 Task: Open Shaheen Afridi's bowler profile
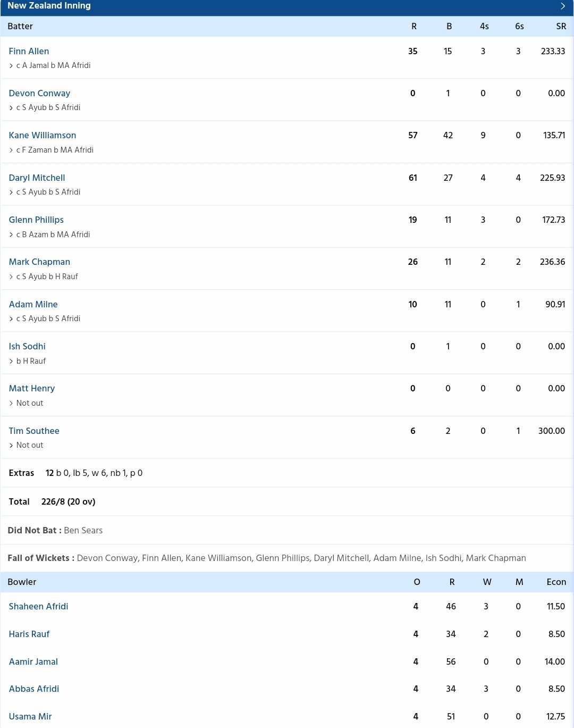coord(38,606)
